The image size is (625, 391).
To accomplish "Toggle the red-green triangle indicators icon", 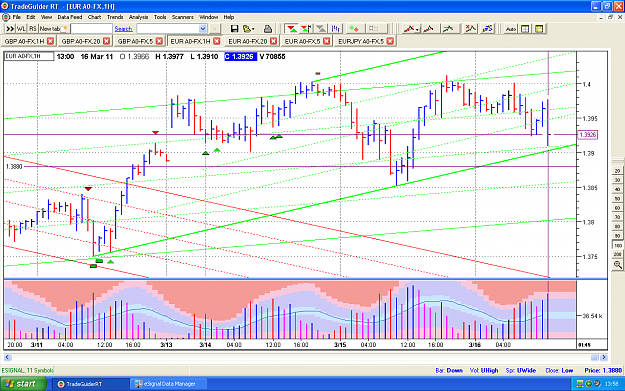I will pos(292,29).
